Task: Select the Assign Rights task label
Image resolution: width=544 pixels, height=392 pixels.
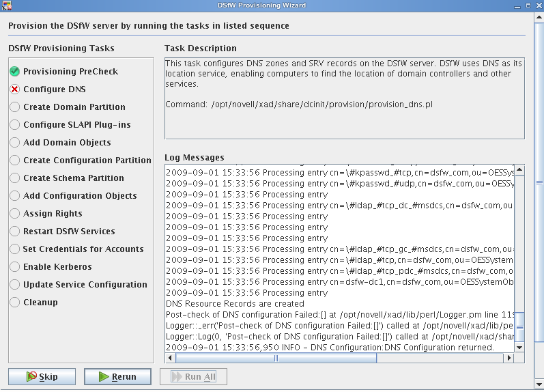Action: (x=53, y=213)
